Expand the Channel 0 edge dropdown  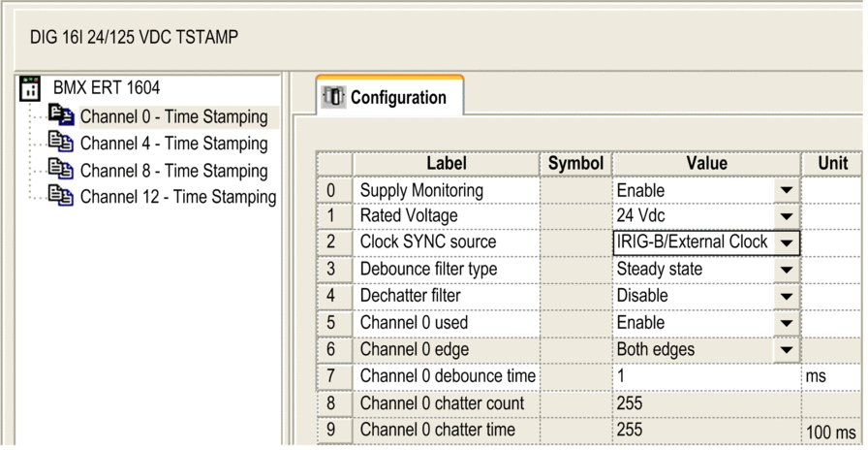[x=786, y=350]
